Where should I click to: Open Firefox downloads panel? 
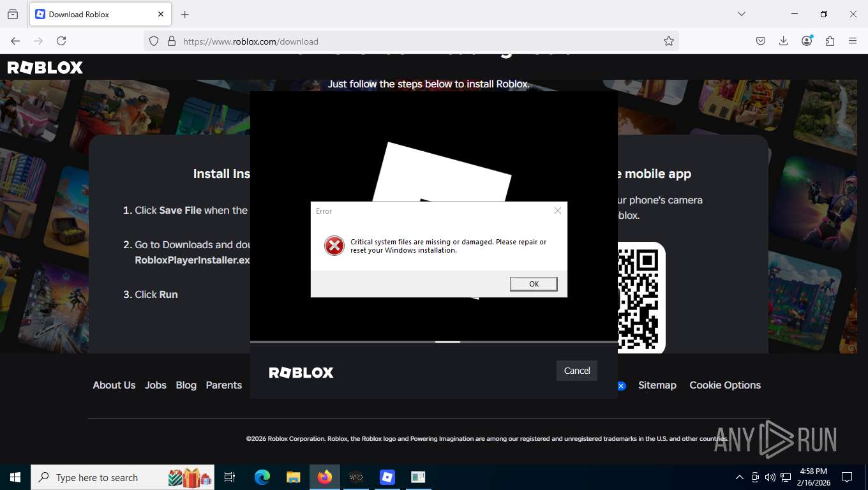pyautogui.click(x=784, y=41)
